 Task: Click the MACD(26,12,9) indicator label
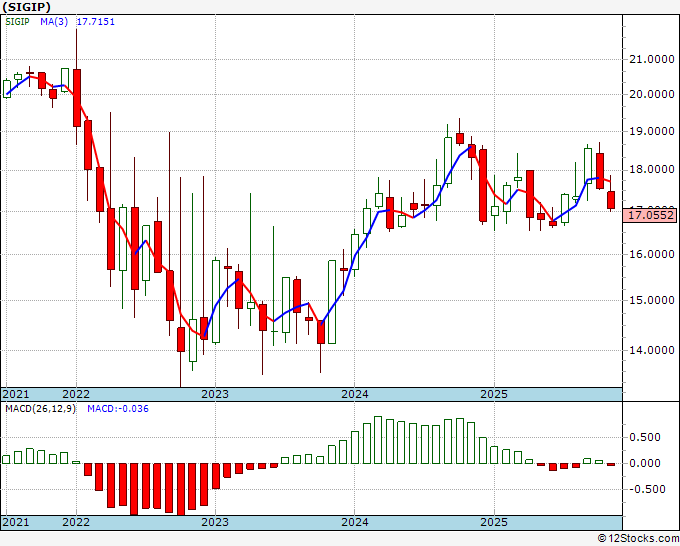pyautogui.click(x=40, y=409)
